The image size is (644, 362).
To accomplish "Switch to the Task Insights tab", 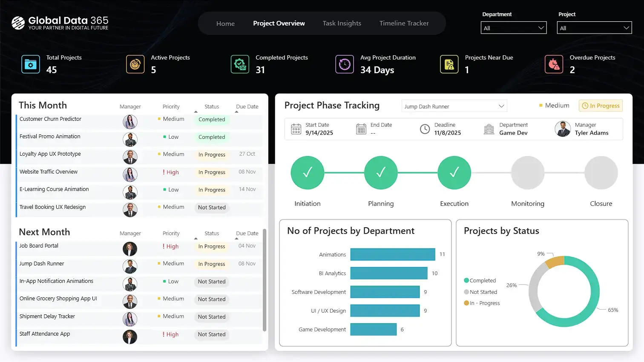I will tap(342, 23).
